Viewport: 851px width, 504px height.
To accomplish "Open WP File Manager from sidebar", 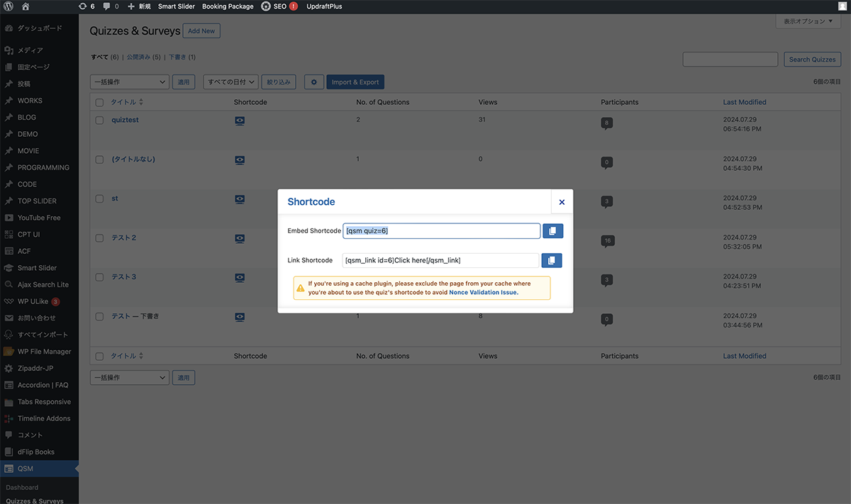I will [44, 352].
